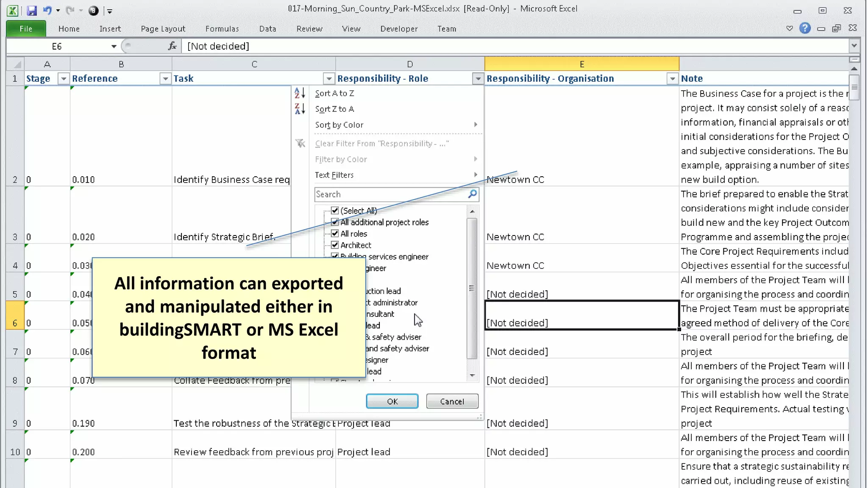Select column E header
Viewport: 868px width, 488px height.
click(582, 64)
